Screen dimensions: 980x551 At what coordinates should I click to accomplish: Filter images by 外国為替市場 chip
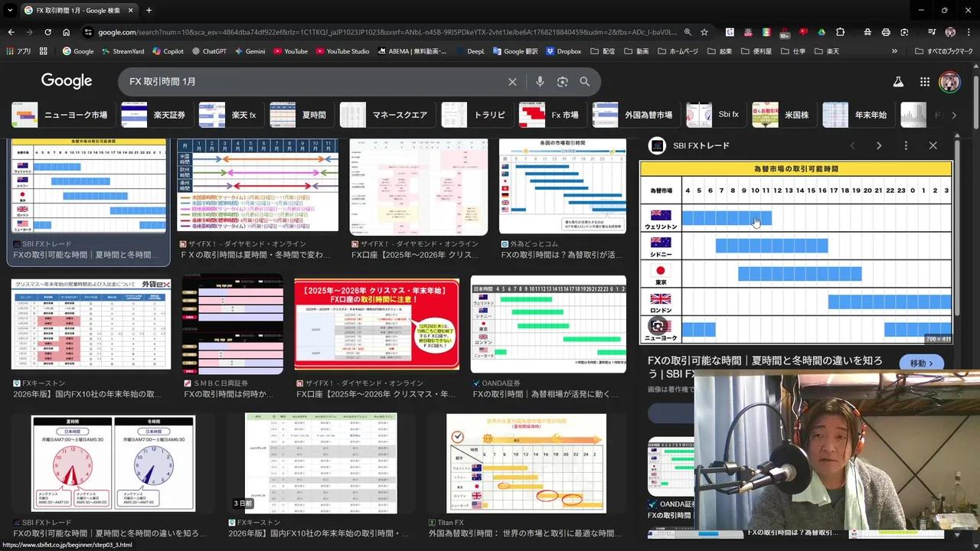(635, 115)
